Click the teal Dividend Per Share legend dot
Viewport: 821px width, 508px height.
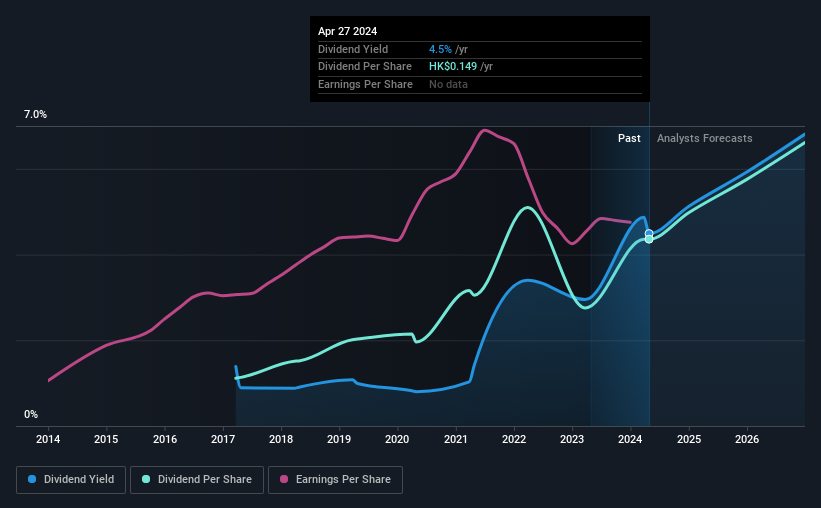pyautogui.click(x=146, y=479)
